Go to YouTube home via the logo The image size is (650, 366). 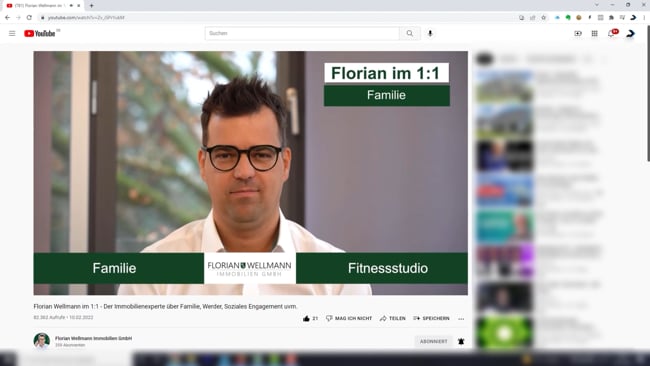[x=39, y=33]
